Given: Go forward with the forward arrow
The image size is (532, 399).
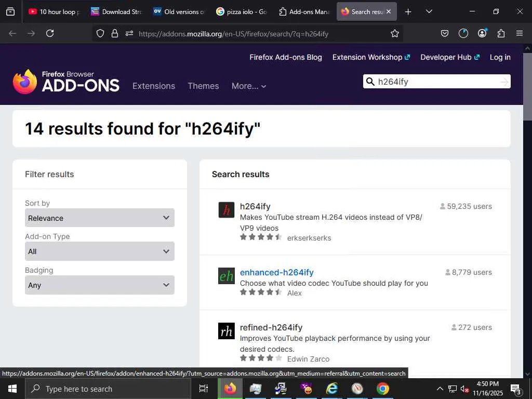Looking at the screenshot, I should point(31,33).
